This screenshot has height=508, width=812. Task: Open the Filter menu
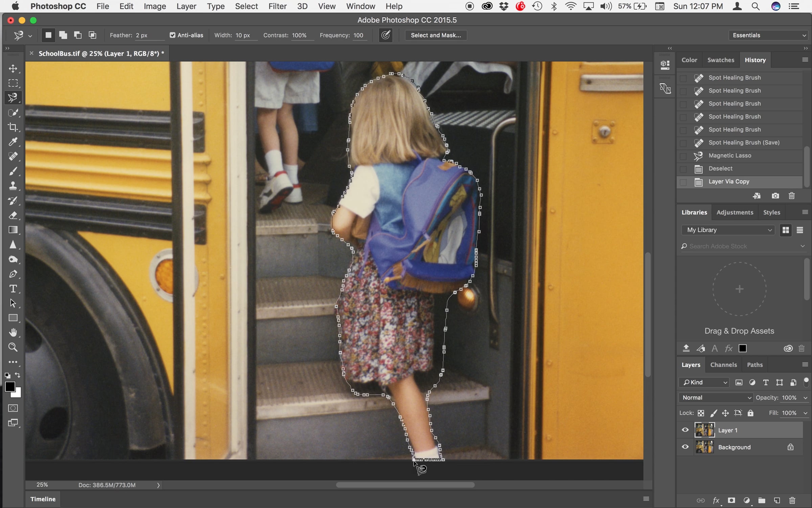(x=277, y=6)
